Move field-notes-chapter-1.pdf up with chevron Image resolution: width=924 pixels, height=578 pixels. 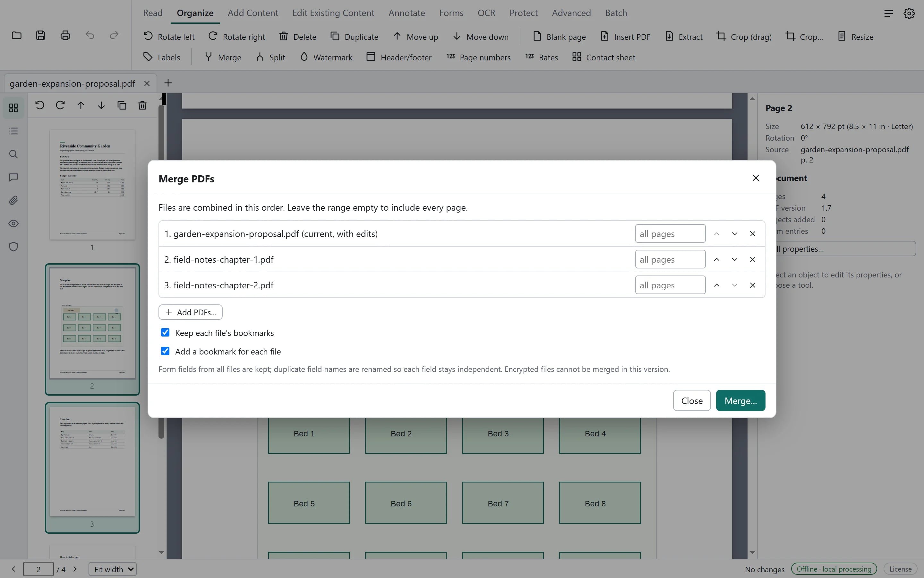point(717,259)
